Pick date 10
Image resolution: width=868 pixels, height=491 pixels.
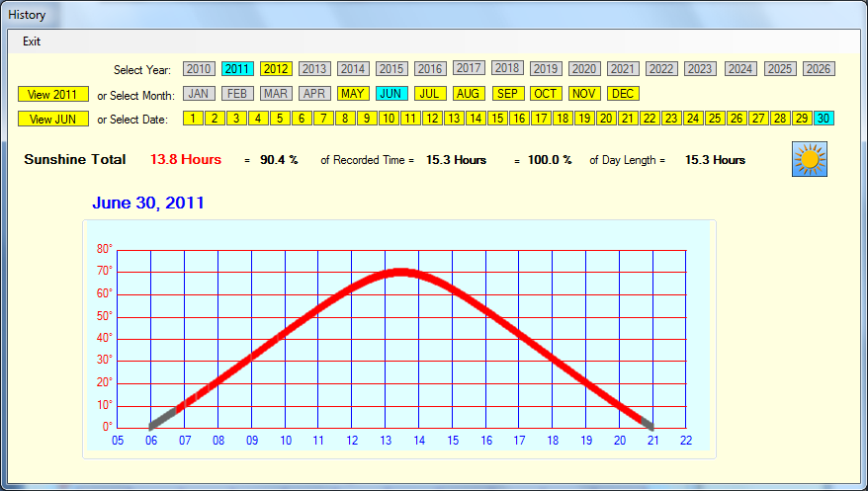(x=390, y=119)
